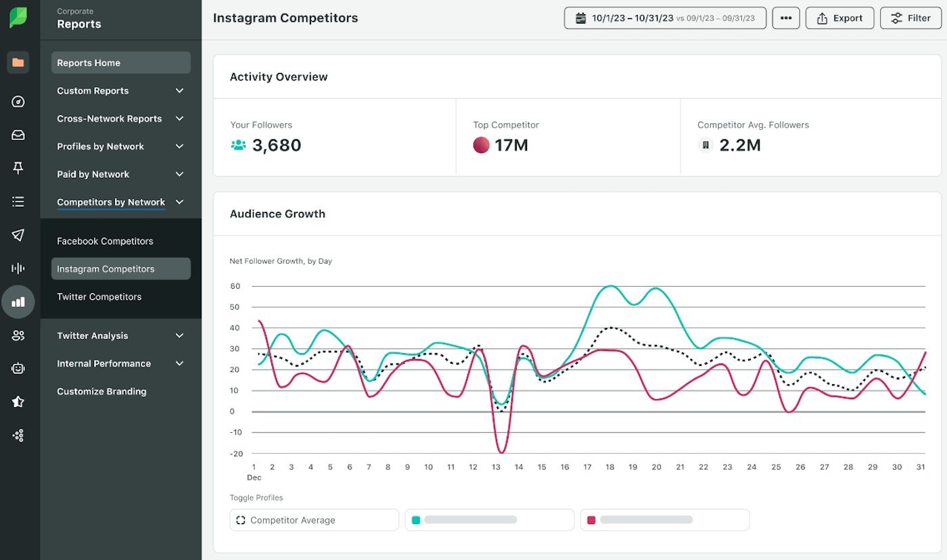Select the task list icon
947x560 pixels.
[x=18, y=201]
